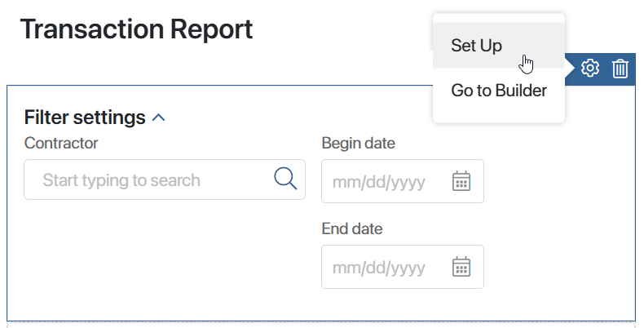Open the widget settings gear icon
644x328 pixels.
click(589, 68)
